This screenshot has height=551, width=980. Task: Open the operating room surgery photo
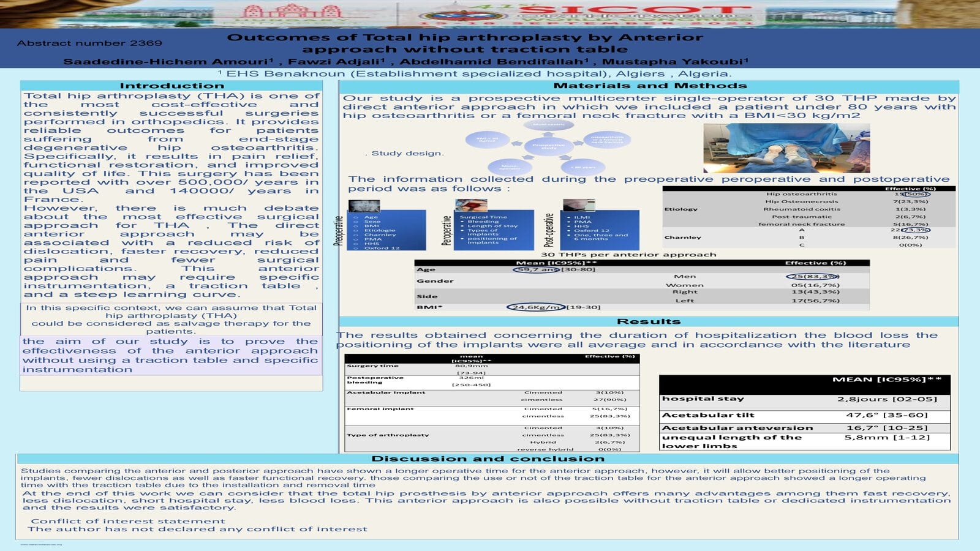tap(786, 148)
